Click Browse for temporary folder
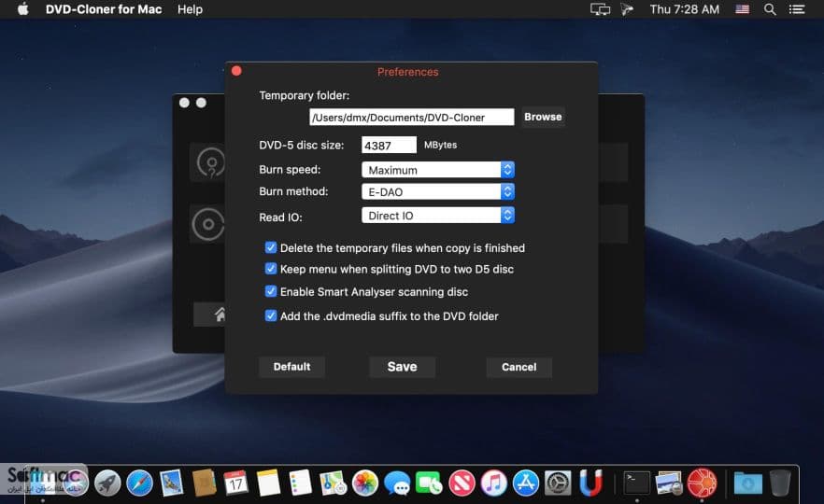The image size is (824, 504). (543, 117)
